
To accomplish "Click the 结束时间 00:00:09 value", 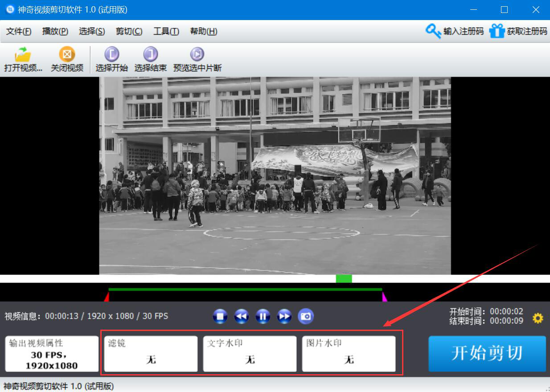I will pyautogui.click(x=506, y=321).
